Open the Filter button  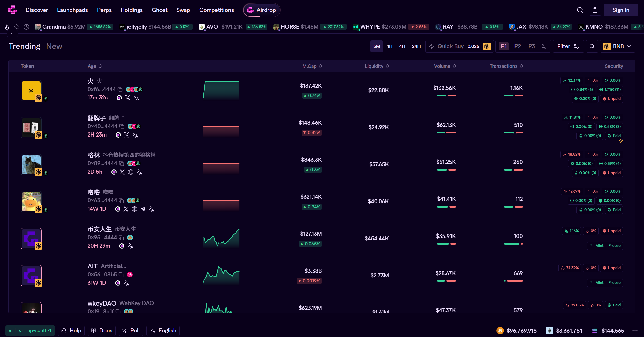568,46
